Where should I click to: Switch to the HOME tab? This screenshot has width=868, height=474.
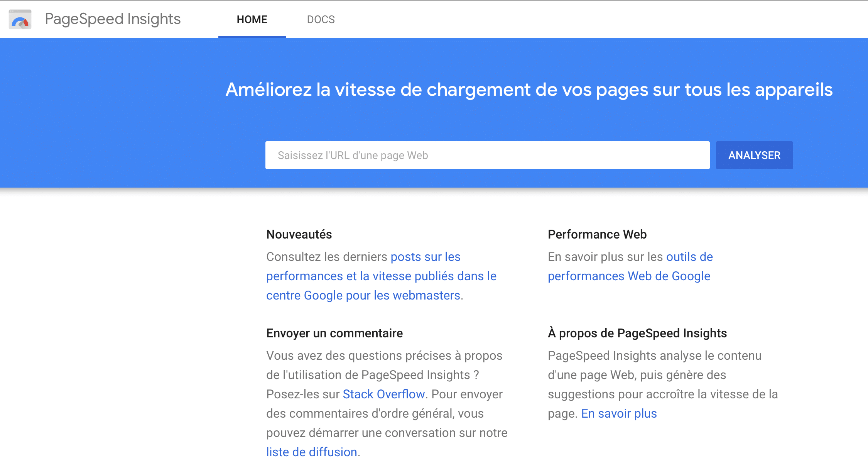[252, 19]
